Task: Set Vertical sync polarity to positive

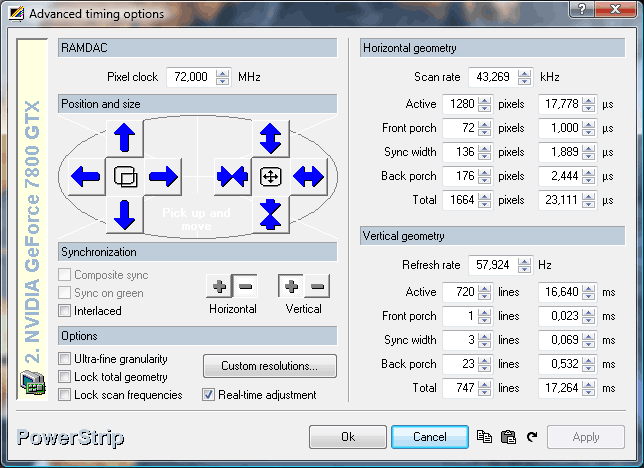Action: [x=291, y=286]
